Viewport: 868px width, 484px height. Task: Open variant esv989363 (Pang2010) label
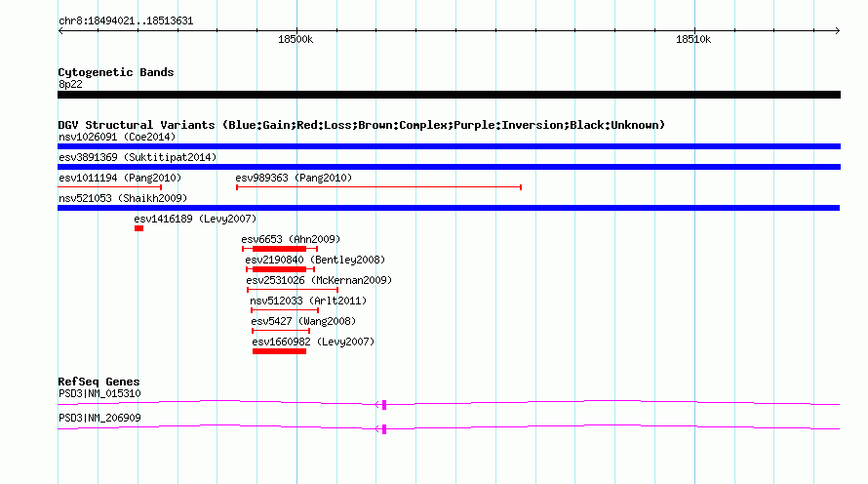click(294, 178)
